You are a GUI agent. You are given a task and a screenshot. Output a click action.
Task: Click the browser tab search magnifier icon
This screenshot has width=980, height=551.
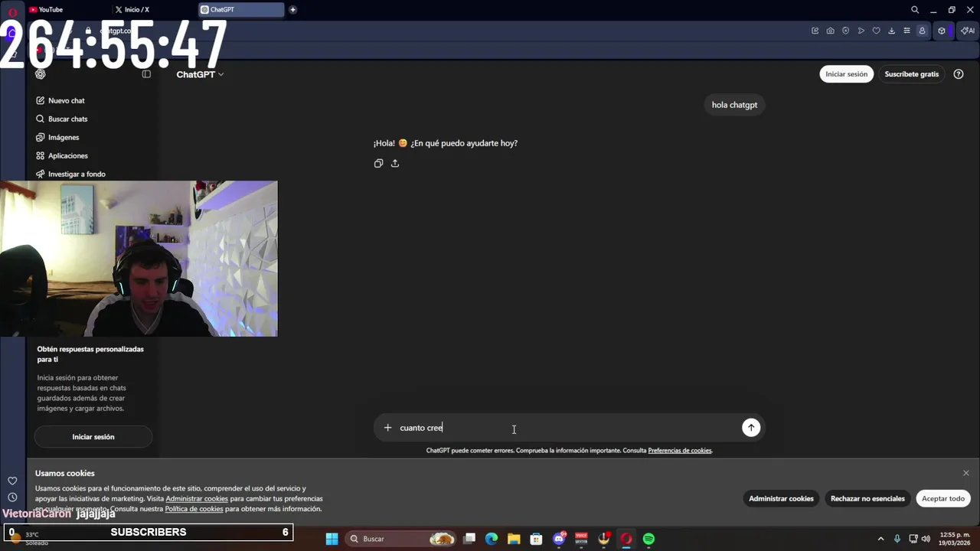915,10
